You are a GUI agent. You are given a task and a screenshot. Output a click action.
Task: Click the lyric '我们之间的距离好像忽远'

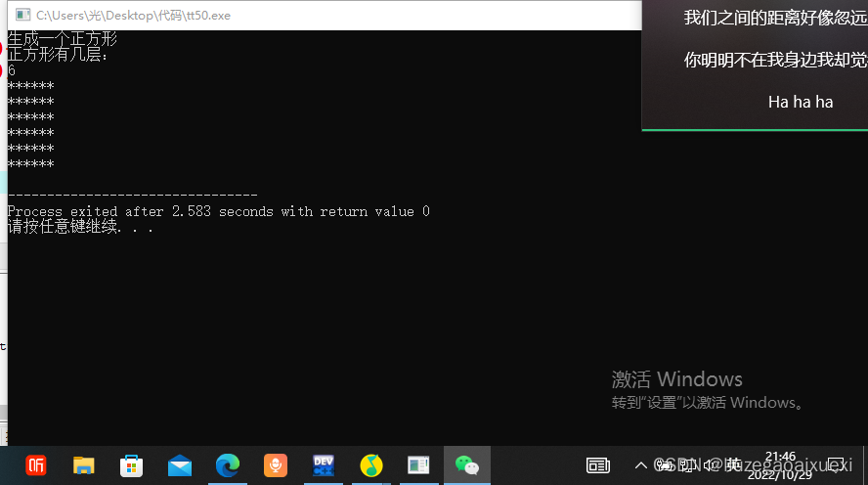775,18
